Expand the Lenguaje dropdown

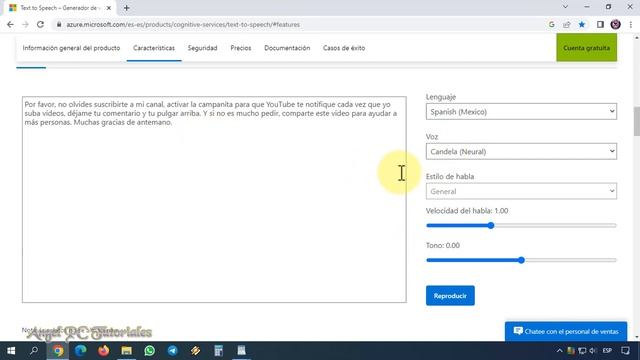[x=521, y=111]
